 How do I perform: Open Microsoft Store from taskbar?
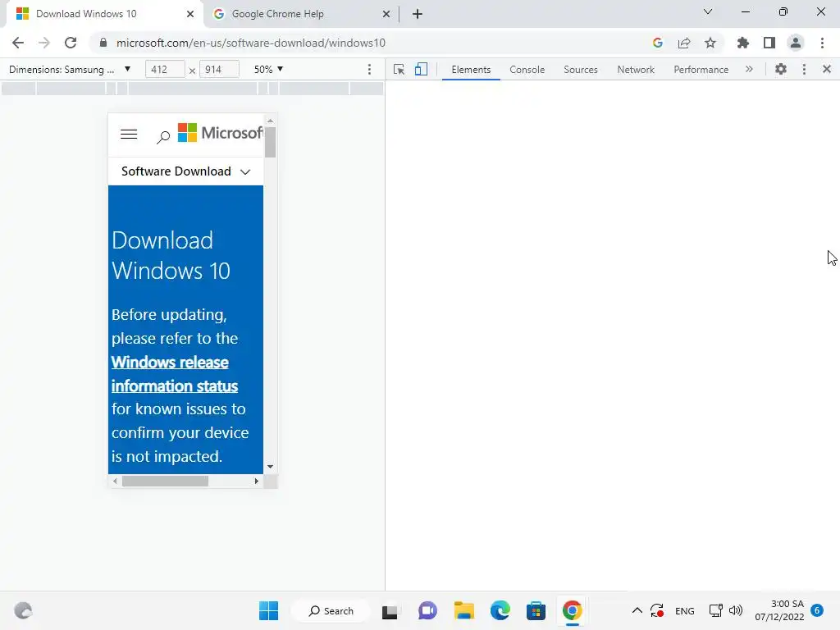tap(536, 610)
